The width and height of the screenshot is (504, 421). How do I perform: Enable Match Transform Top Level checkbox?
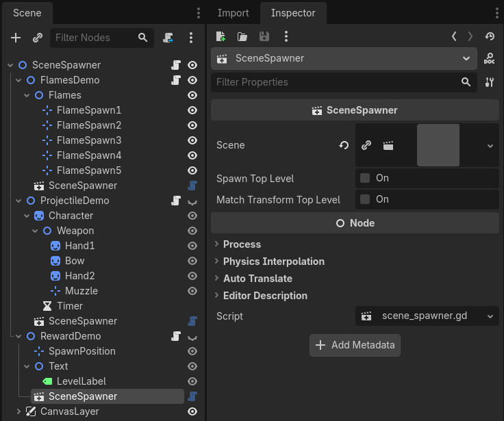[x=365, y=199]
